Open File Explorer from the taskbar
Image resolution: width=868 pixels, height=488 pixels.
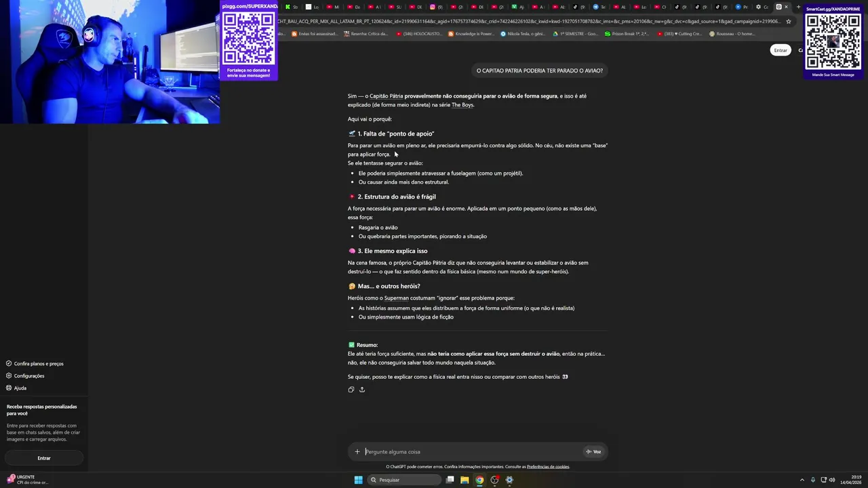pos(465,480)
